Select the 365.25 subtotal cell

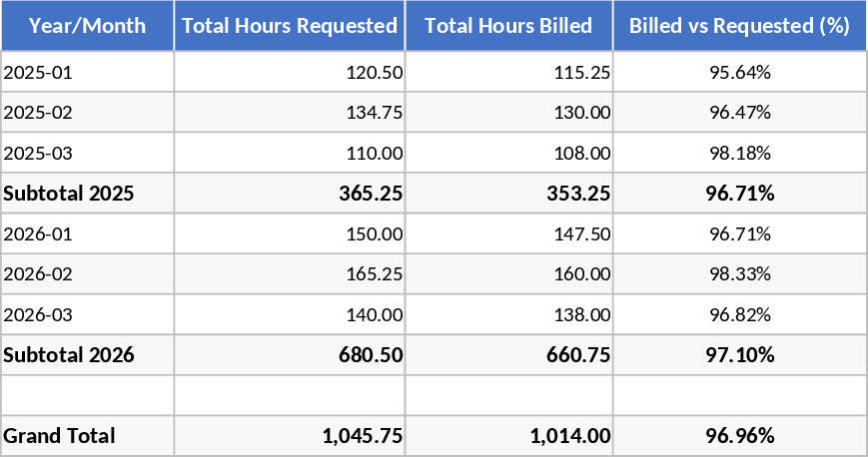[x=369, y=194]
